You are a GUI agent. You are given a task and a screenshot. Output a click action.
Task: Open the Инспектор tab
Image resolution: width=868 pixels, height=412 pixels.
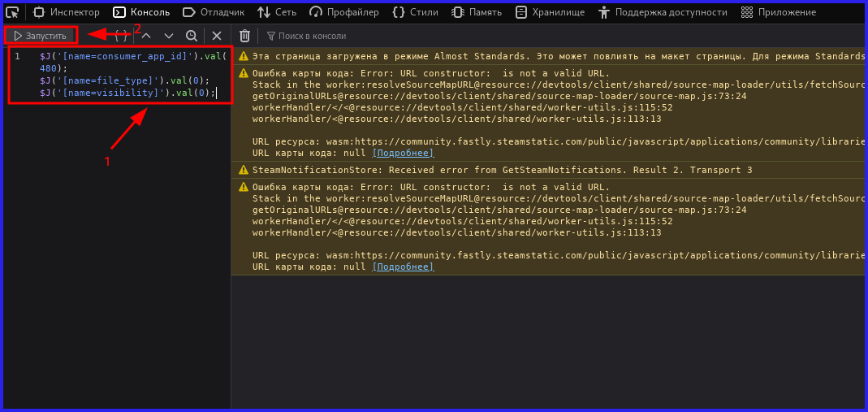(67, 12)
